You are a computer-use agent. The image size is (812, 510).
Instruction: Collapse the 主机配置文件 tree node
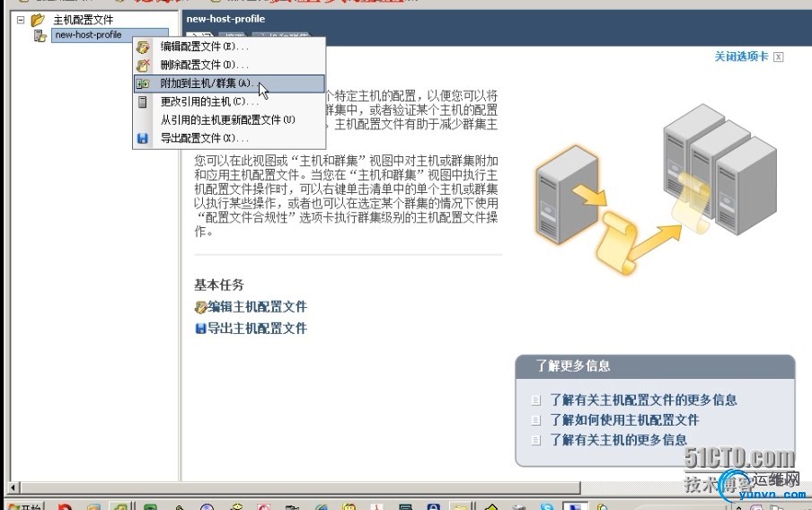[21, 20]
